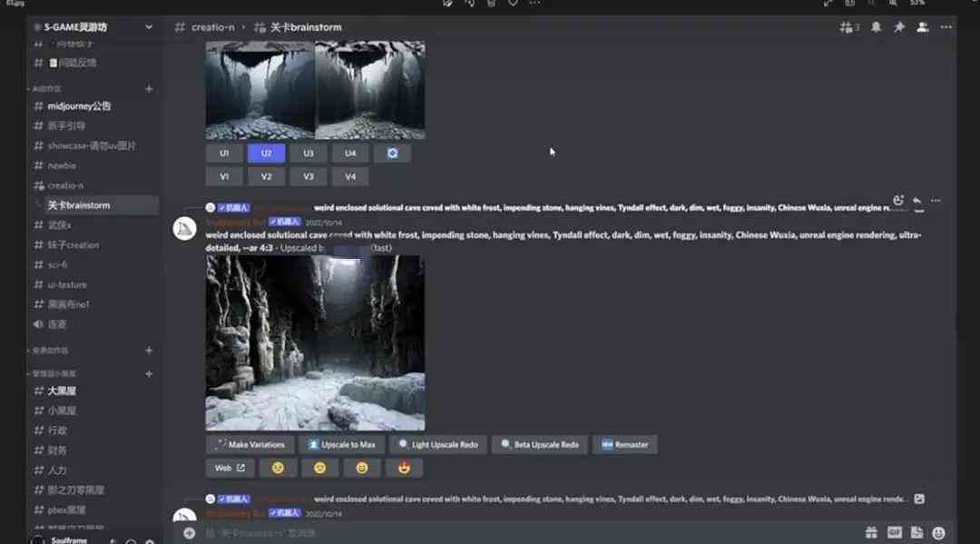Add attachment with plus icon

190,533
